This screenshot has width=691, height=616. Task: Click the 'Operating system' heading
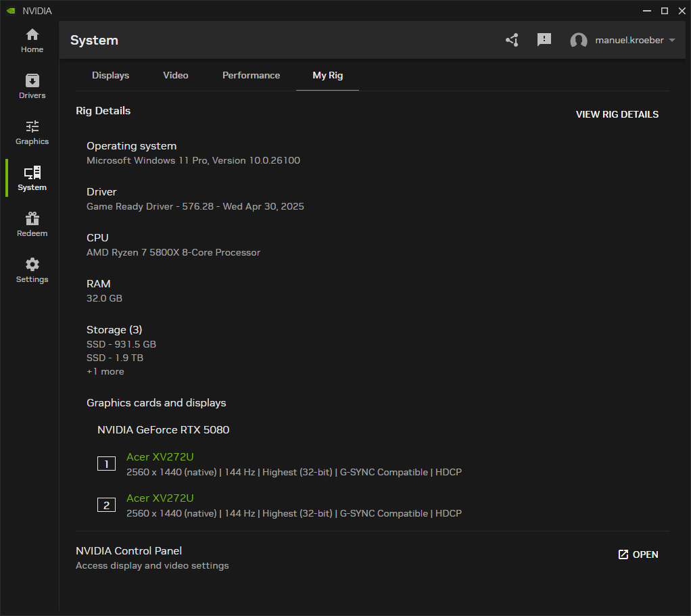pos(131,146)
